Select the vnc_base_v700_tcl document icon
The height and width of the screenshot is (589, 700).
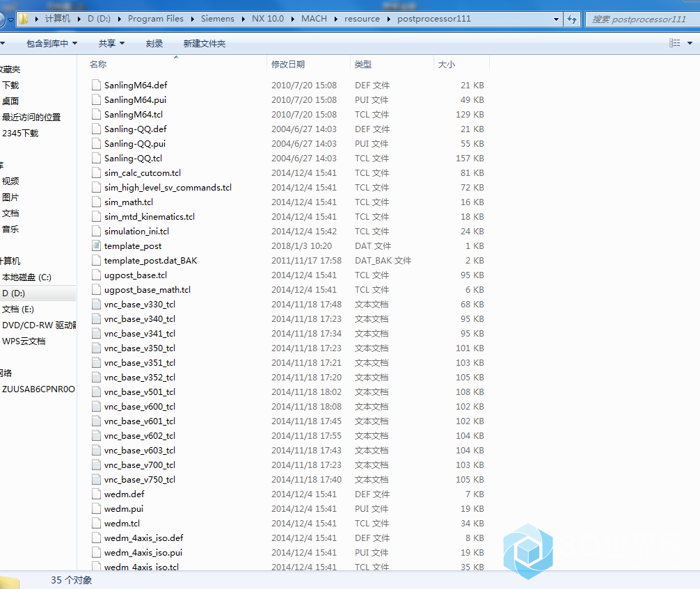click(x=96, y=465)
